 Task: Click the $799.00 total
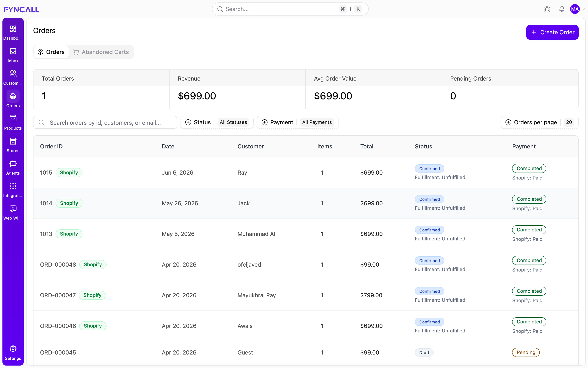tap(371, 295)
